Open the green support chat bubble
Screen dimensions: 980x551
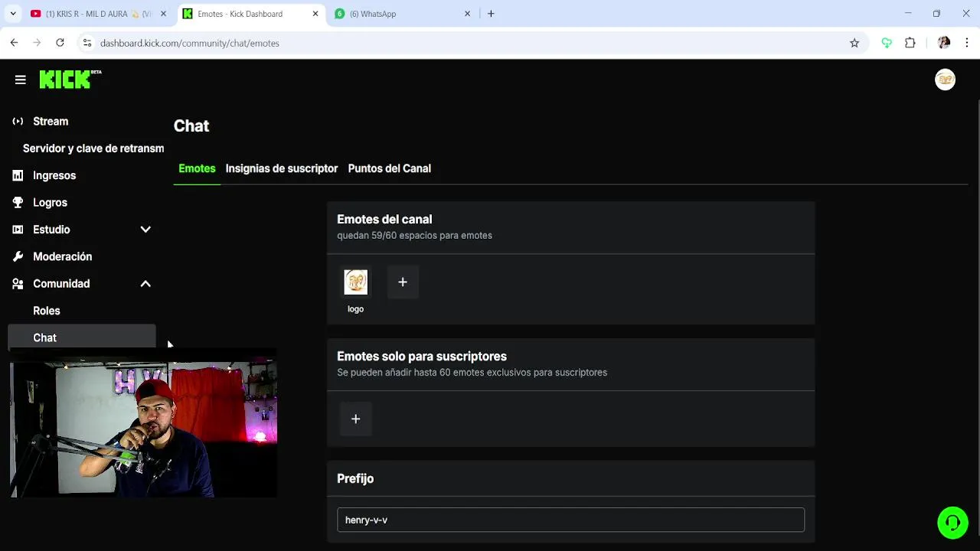point(952,523)
